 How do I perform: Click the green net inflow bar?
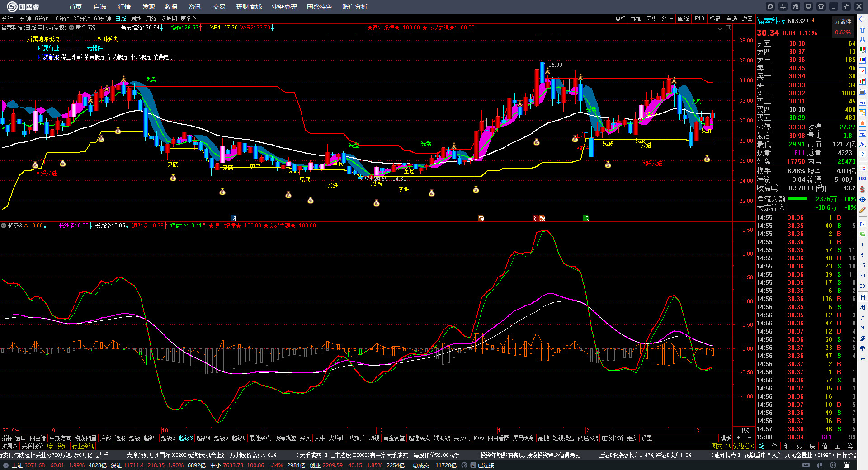[x=797, y=199]
